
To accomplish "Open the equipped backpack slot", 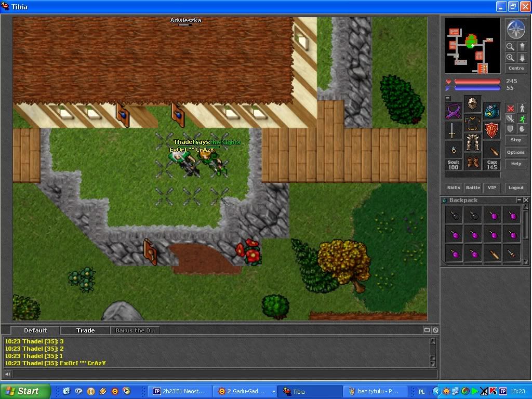I will coord(491,111).
